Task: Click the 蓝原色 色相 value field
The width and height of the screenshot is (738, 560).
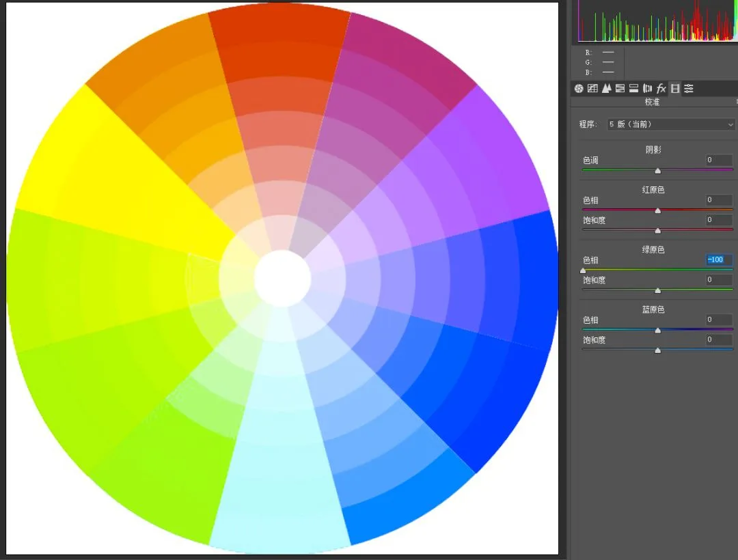Action: pos(719,319)
